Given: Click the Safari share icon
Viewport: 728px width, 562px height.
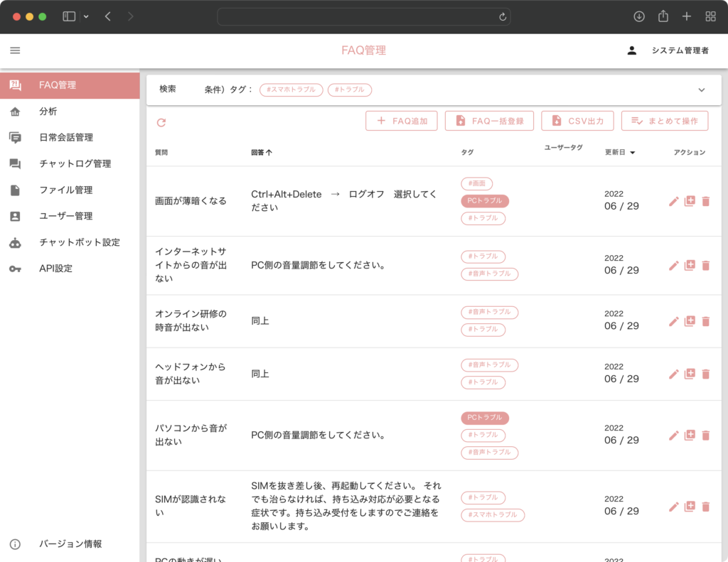Looking at the screenshot, I should tap(663, 16).
